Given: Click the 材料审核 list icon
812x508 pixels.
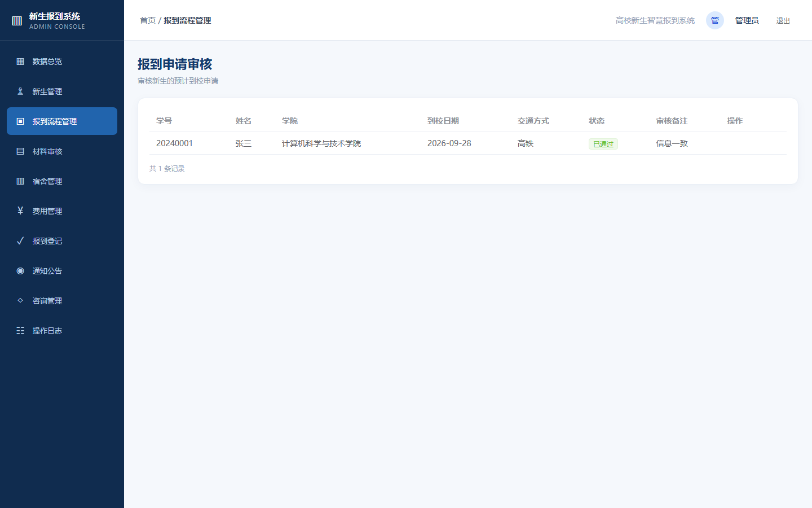Looking at the screenshot, I should [x=20, y=151].
